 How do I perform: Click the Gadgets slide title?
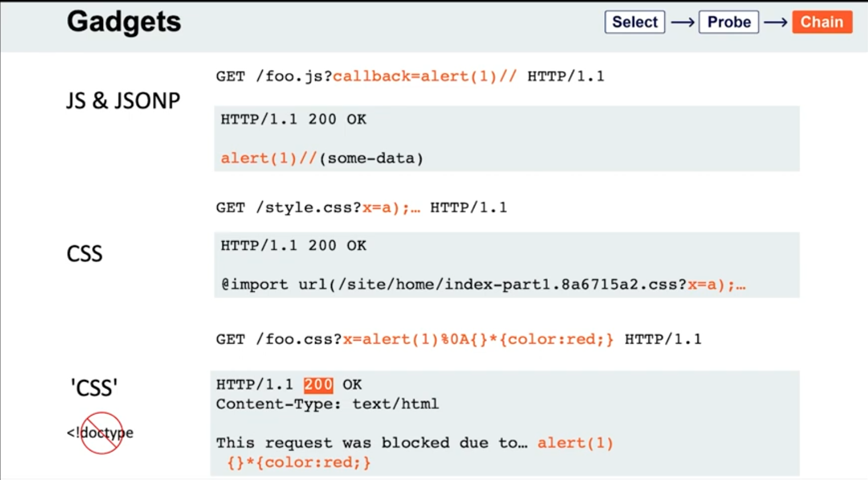(x=123, y=22)
